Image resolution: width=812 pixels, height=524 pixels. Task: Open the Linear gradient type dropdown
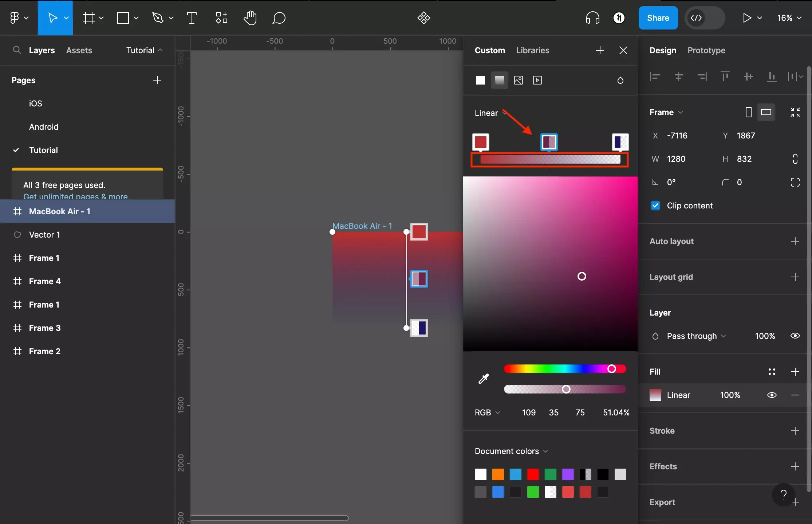[490, 113]
